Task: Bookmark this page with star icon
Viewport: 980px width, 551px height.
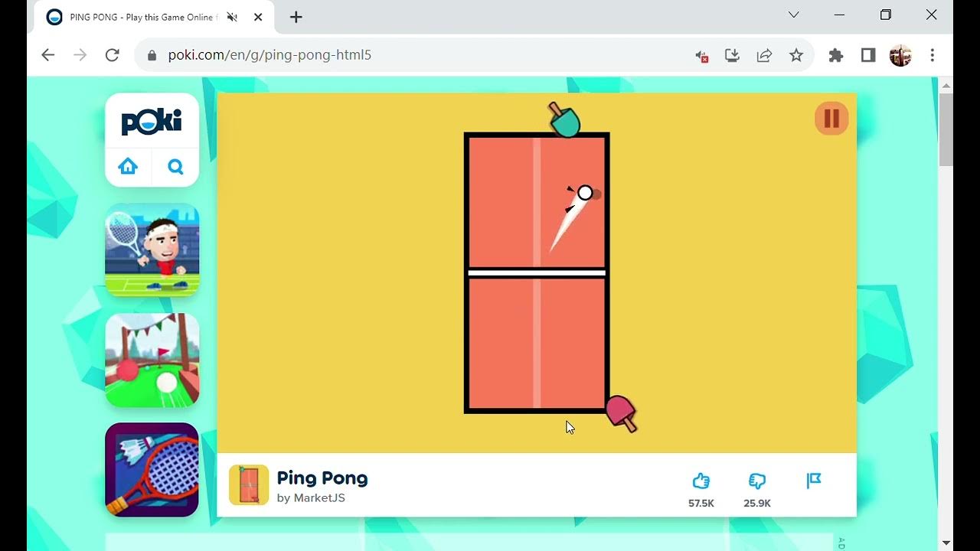Action: point(796,55)
